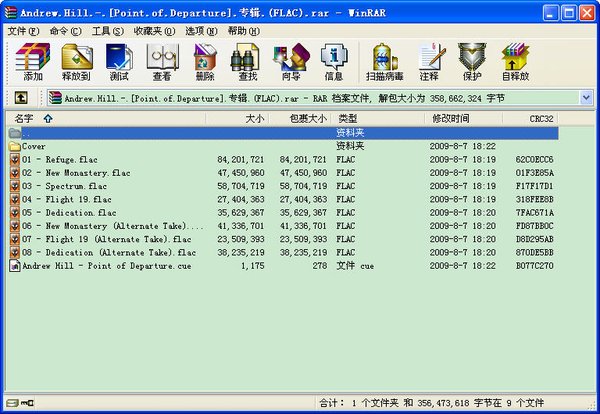Select the Cover folder name
This screenshot has height=414, width=600.
(x=34, y=146)
